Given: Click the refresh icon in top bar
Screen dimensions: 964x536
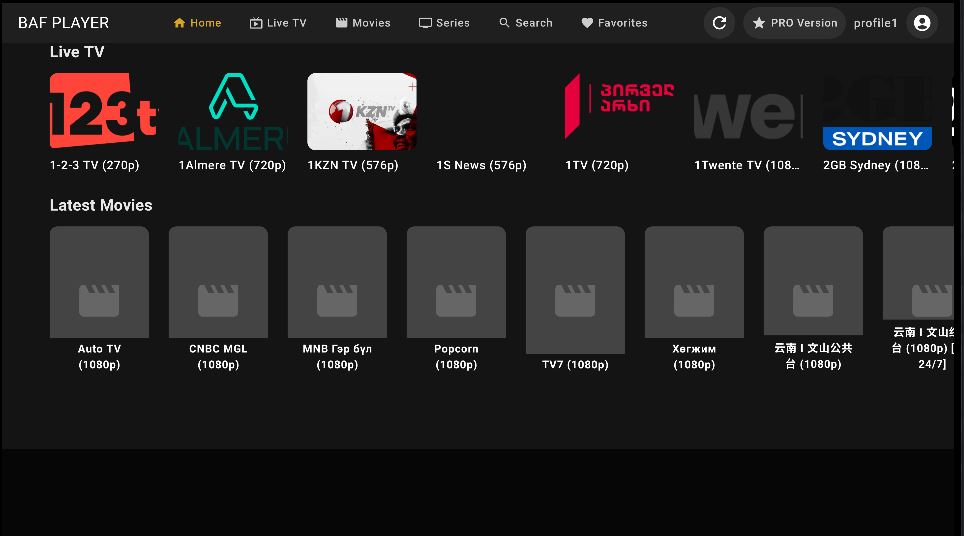Looking at the screenshot, I should click(x=719, y=23).
